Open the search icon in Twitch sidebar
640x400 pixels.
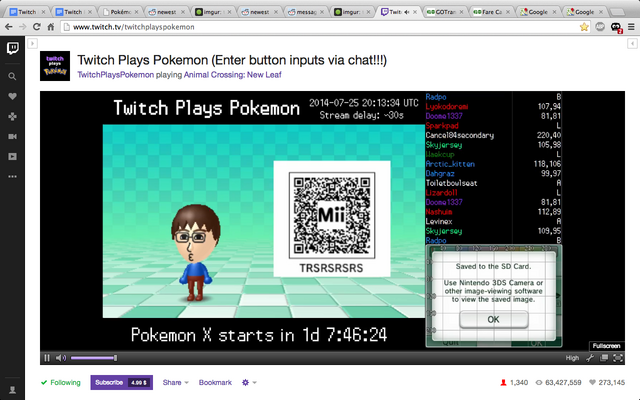12,76
